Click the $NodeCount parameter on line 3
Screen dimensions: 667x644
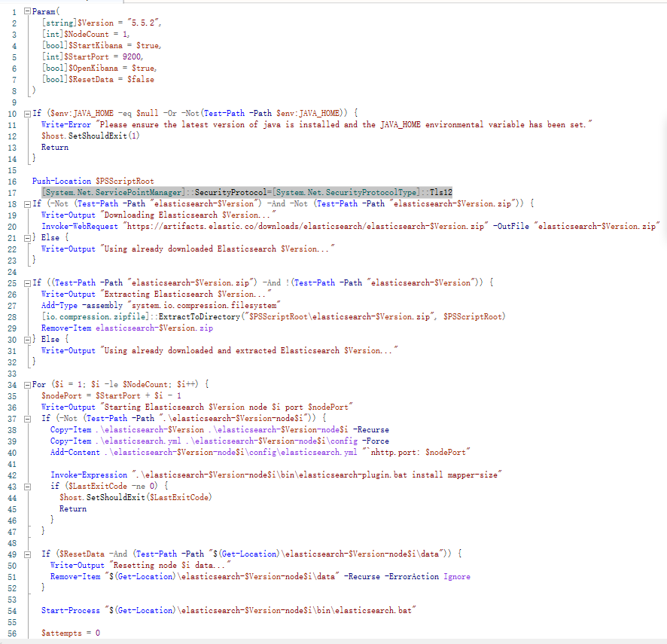point(87,34)
